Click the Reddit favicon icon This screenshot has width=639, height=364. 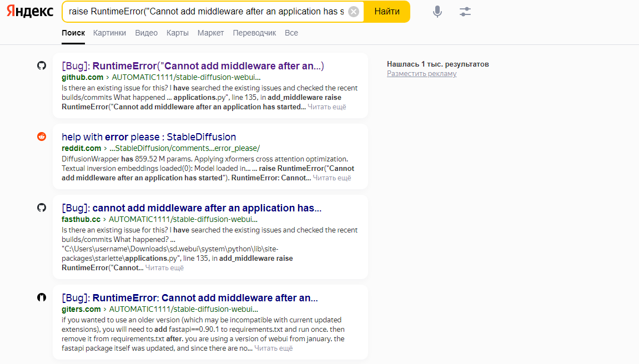[42, 136]
